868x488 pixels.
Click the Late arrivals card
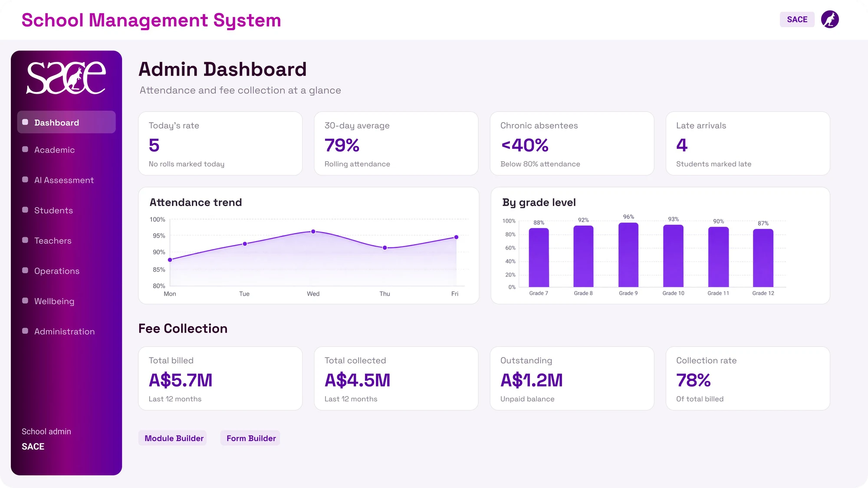pos(748,144)
